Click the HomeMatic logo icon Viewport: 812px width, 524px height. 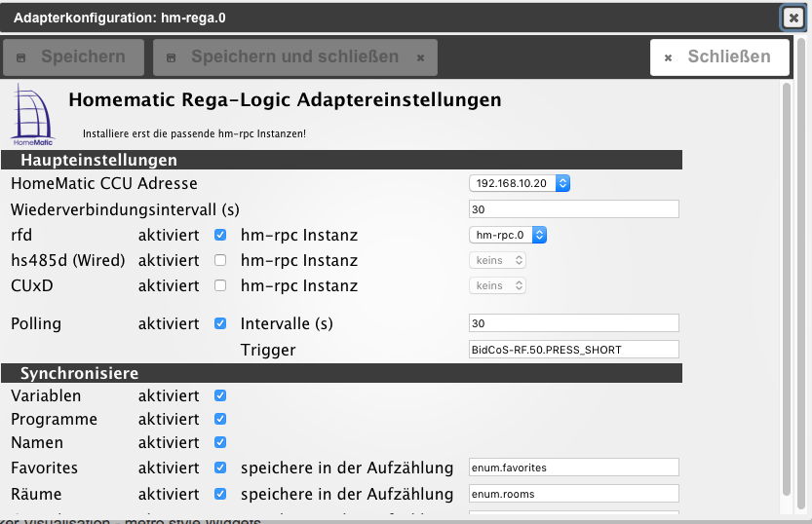pos(35,114)
